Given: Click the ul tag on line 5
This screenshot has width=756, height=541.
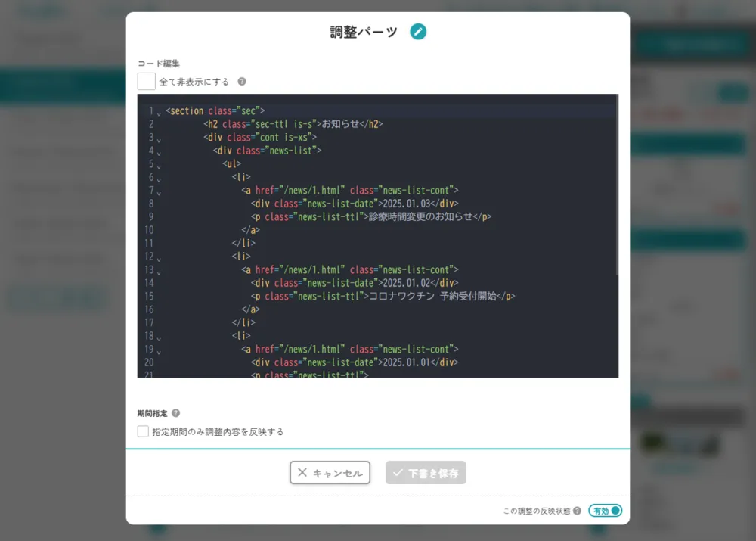Looking at the screenshot, I should tap(231, 163).
